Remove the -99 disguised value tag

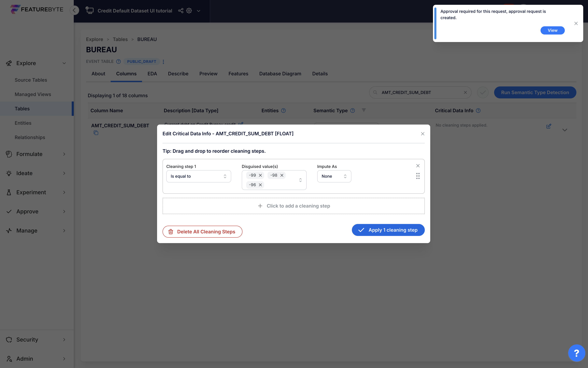point(260,175)
